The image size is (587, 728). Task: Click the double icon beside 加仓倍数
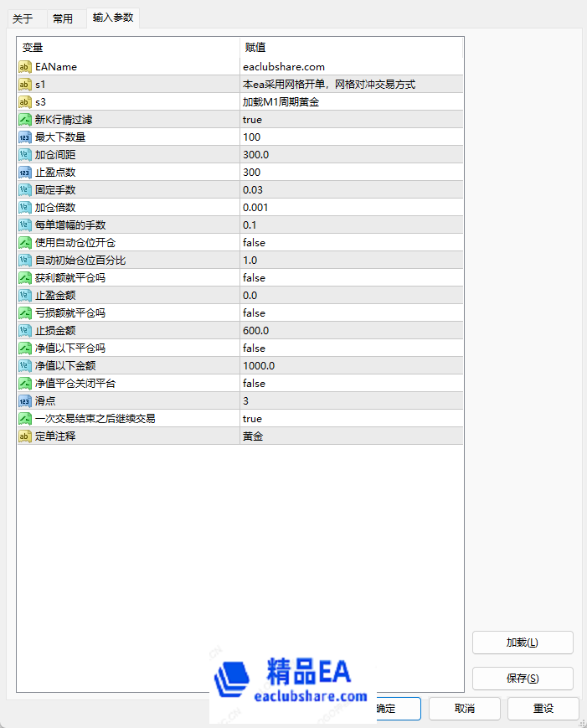click(x=24, y=208)
